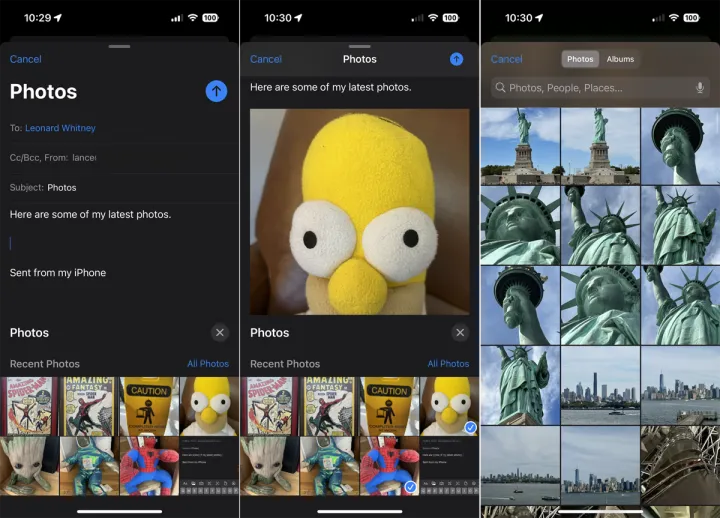The height and width of the screenshot is (518, 720).
Task: Tap the magnifying glass icon in the search field
Action: click(498, 88)
